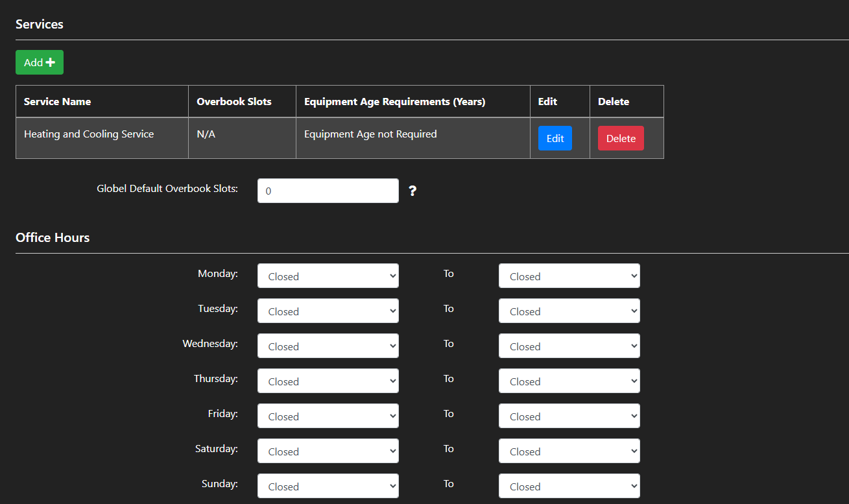This screenshot has width=849, height=504.
Task: Click the green Add service button
Action: (x=40, y=62)
